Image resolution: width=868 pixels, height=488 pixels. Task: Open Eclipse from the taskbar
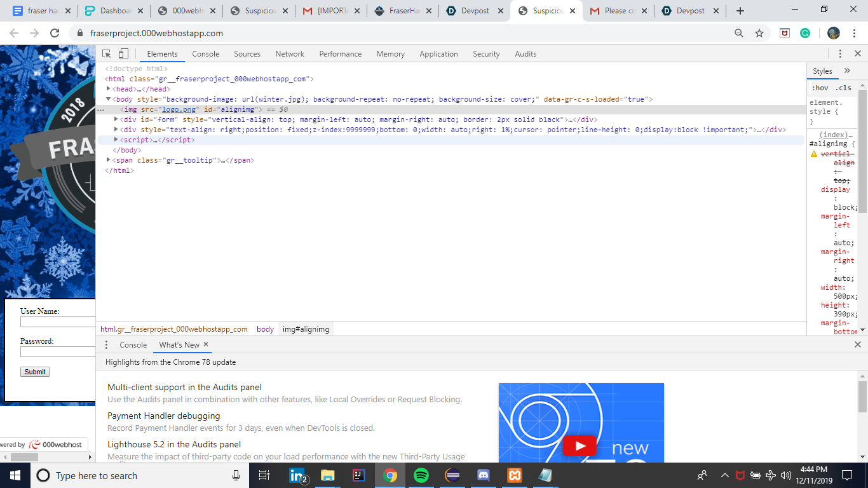coord(452,475)
